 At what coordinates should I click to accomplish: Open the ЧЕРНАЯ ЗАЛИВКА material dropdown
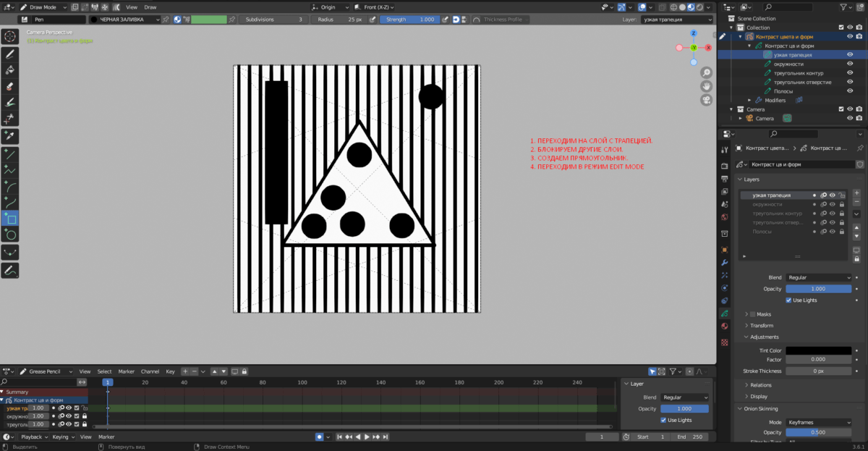click(124, 20)
